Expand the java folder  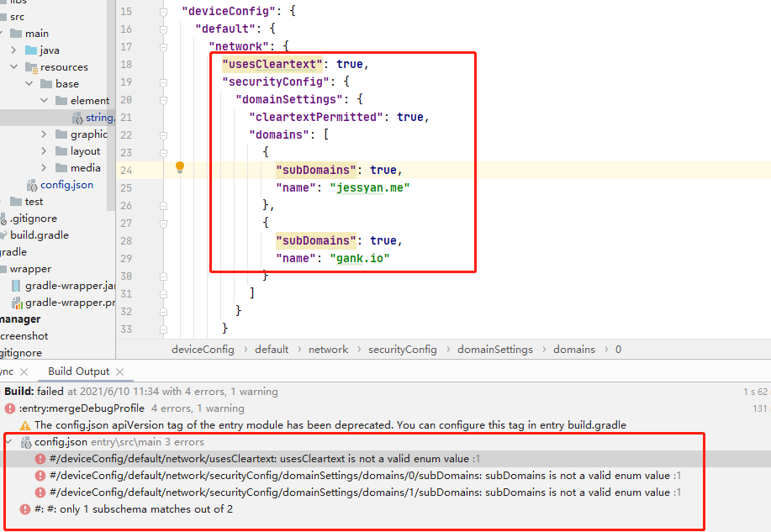(14, 50)
